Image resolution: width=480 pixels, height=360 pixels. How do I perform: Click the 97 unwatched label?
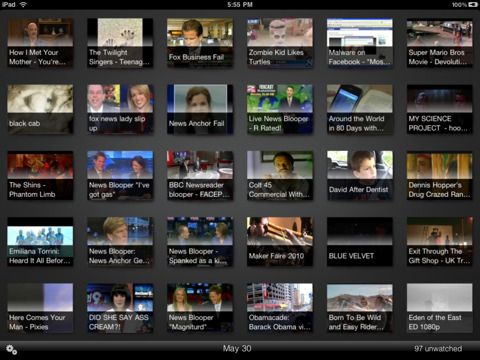point(438,349)
